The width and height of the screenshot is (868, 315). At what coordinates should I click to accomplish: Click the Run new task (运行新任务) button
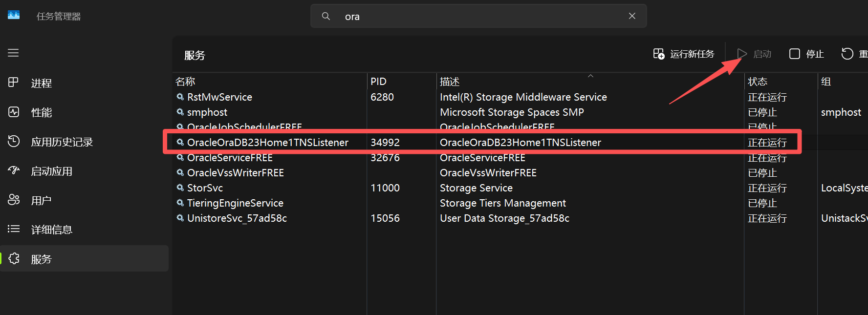(684, 54)
